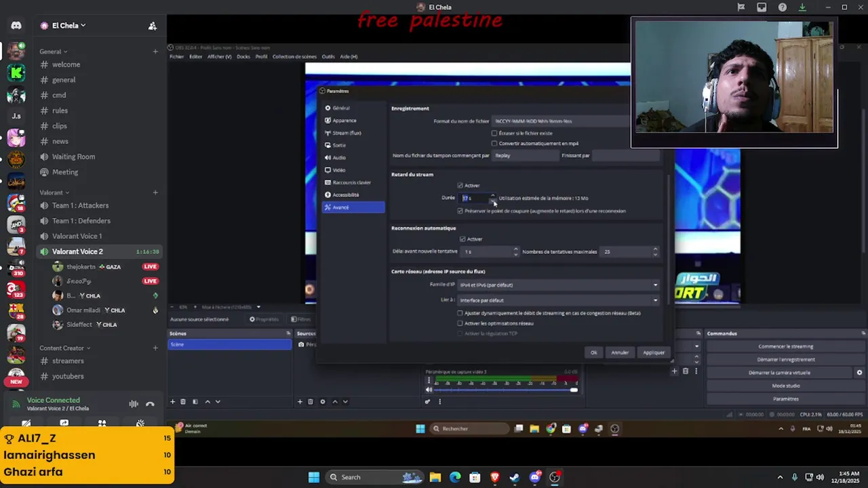Click 'Mode studio' button in Commandes
Image resolution: width=868 pixels, height=488 pixels.
tap(785, 386)
